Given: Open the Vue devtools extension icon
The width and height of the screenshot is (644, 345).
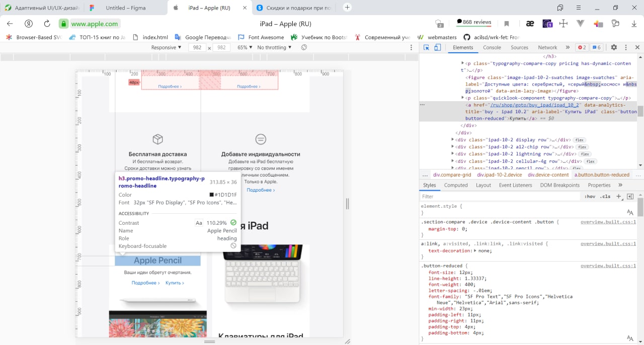Looking at the screenshot, I should 581,24.
